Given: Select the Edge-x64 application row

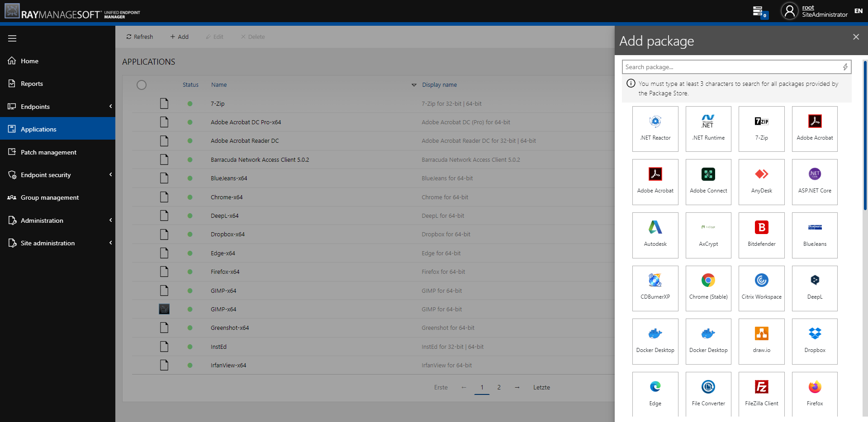Looking at the screenshot, I should click(373, 253).
